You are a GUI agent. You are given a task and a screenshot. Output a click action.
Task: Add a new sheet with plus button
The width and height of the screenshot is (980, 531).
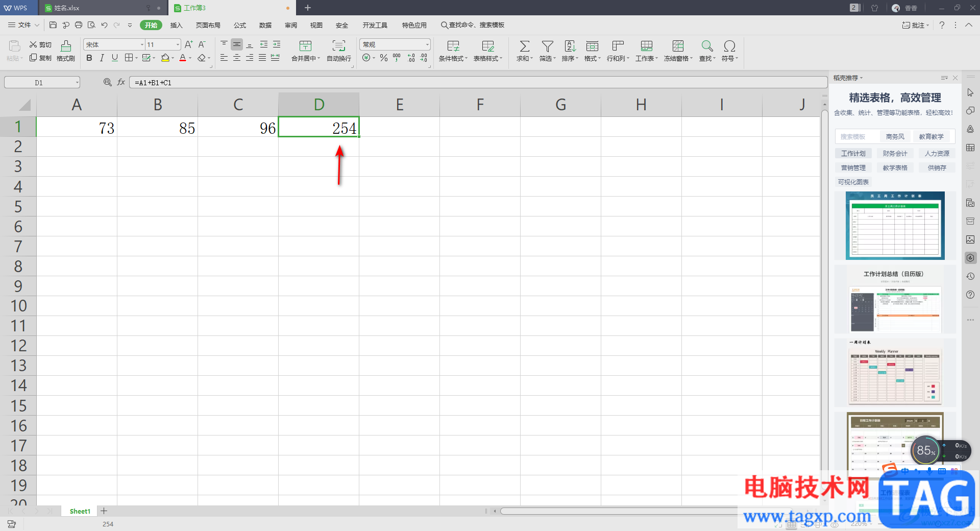coord(104,511)
